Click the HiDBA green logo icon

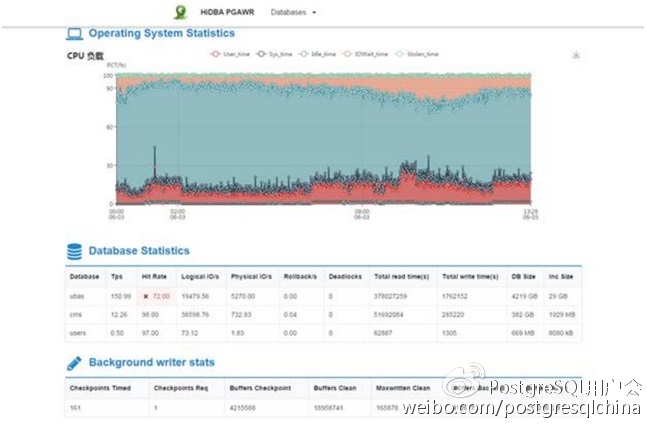coord(180,12)
